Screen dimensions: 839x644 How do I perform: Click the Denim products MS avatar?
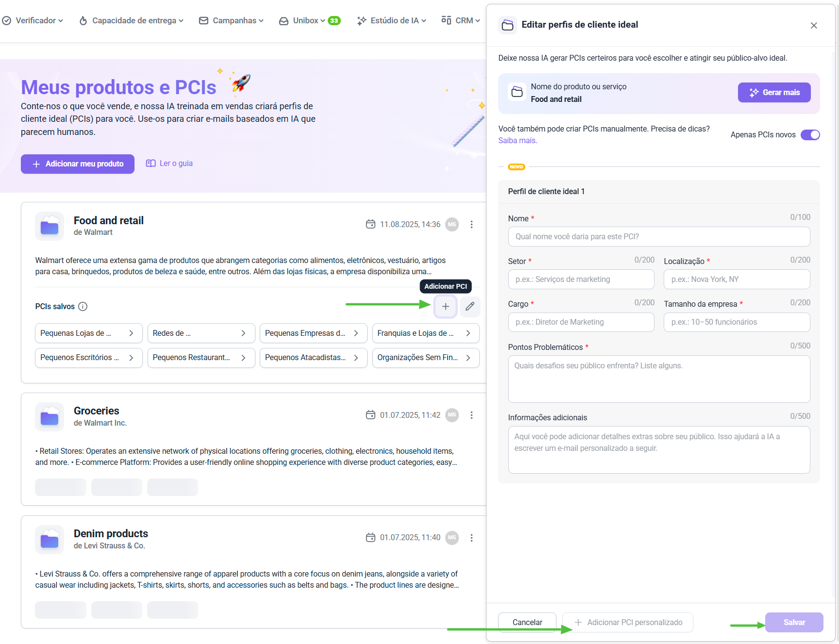point(452,538)
